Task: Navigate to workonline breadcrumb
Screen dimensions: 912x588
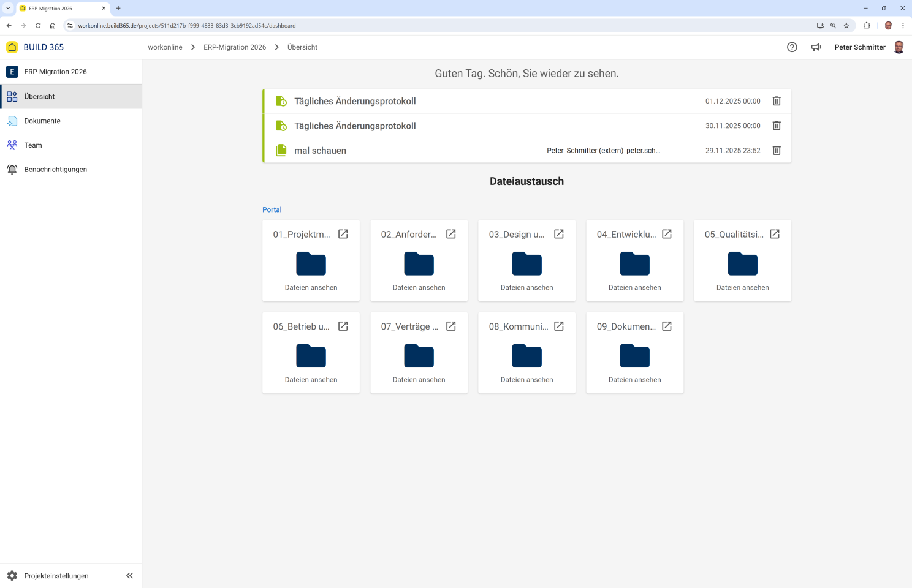Action: 165,47
